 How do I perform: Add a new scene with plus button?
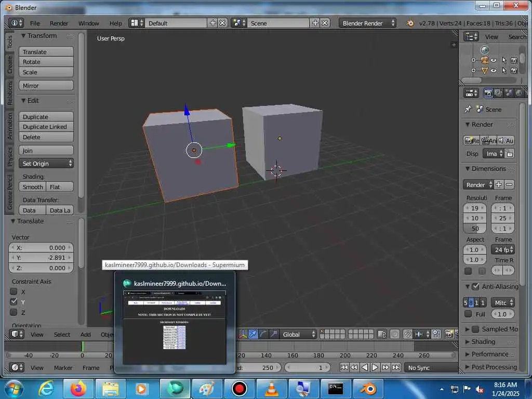point(315,23)
